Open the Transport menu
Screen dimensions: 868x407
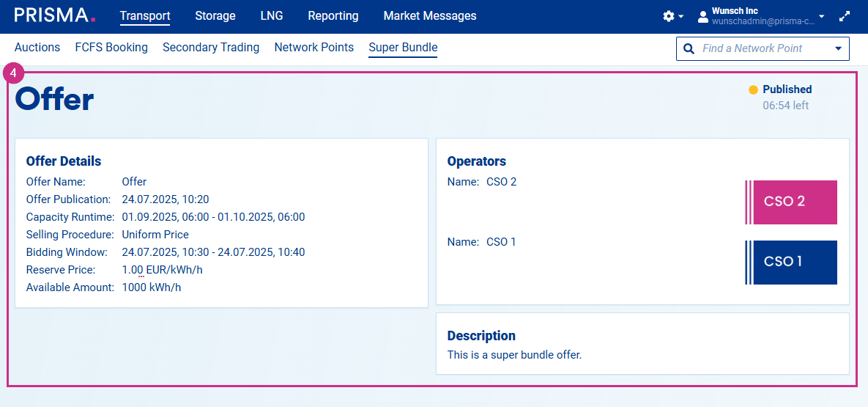[145, 15]
